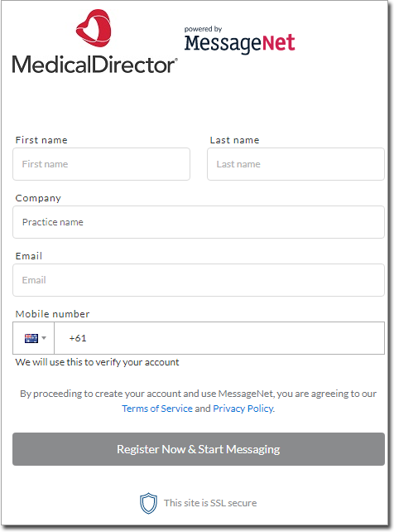Select the Last name text box
Image resolution: width=394 pixels, height=532 pixels.
point(295,164)
